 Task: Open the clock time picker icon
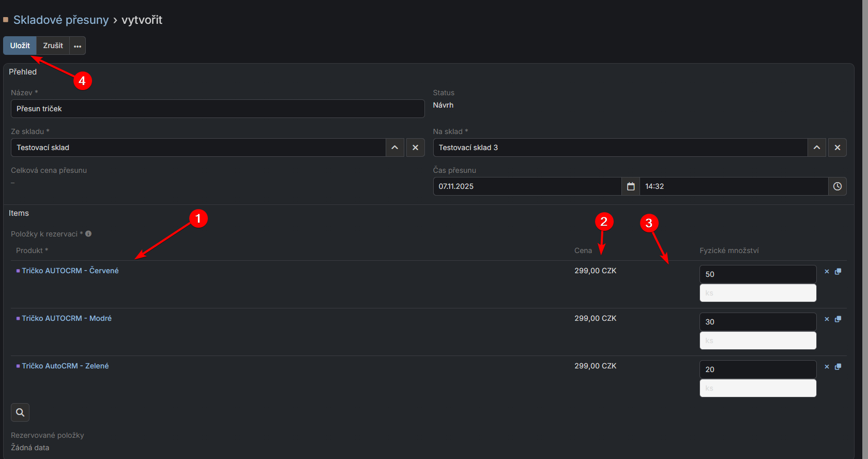pyautogui.click(x=837, y=186)
